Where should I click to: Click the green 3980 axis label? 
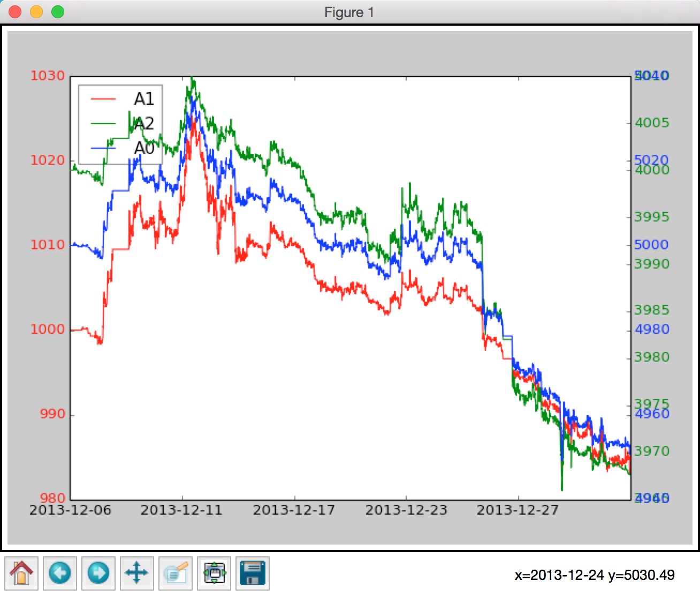pos(652,357)
